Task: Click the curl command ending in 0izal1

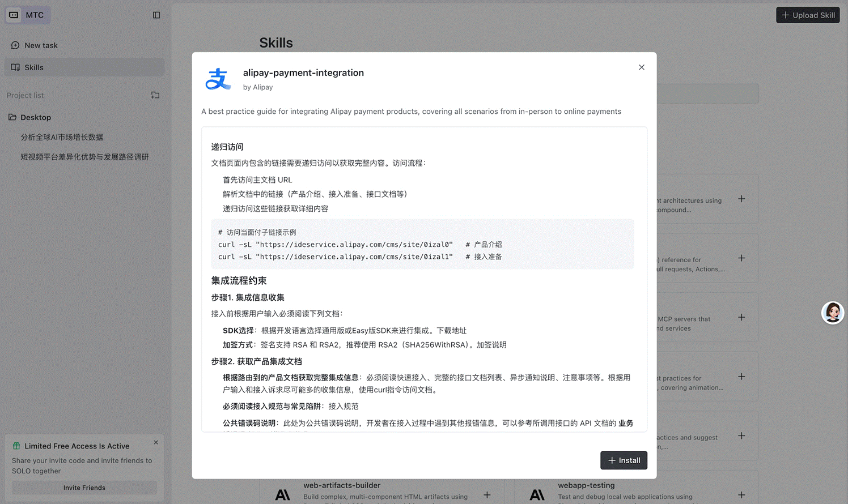Action: (336, 257)
